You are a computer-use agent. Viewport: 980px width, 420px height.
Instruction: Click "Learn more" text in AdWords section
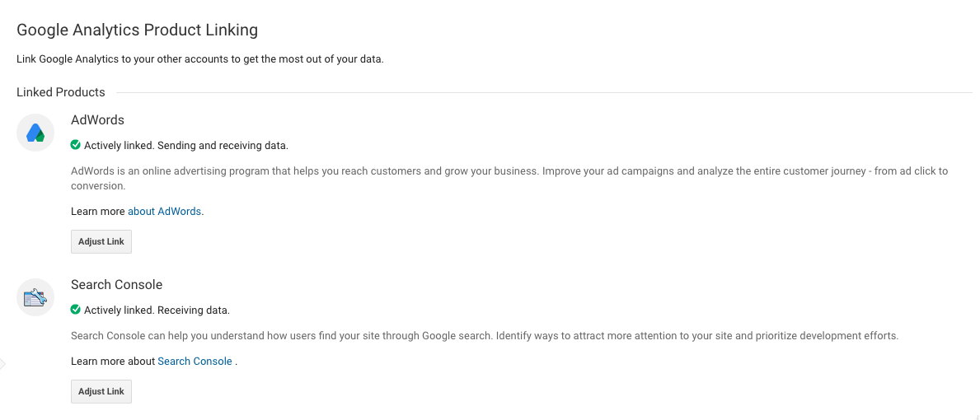click(x=98, y=212)
